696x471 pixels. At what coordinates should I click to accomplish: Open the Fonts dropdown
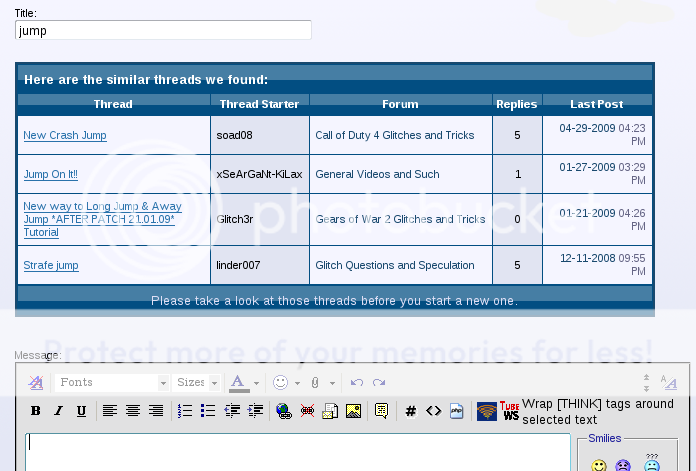(x=112, y=382)
